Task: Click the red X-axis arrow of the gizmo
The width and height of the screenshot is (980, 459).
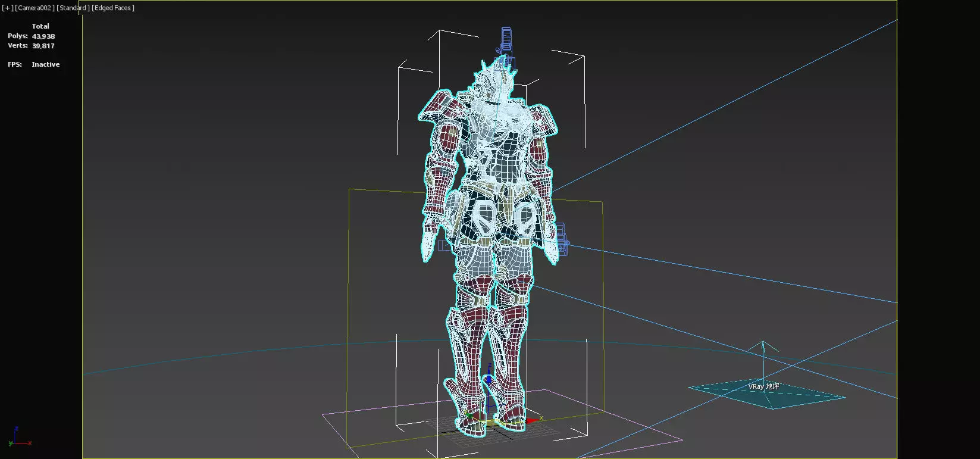Action: coord(531,420)
